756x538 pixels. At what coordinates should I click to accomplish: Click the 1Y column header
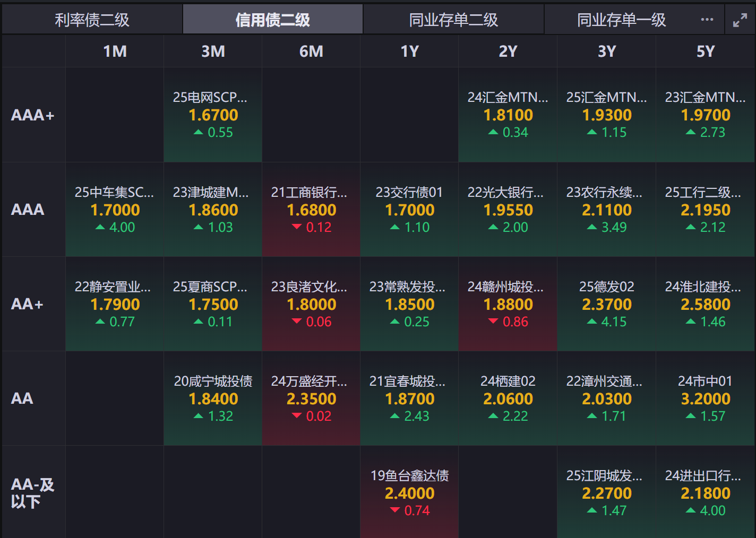pos(409,51)
